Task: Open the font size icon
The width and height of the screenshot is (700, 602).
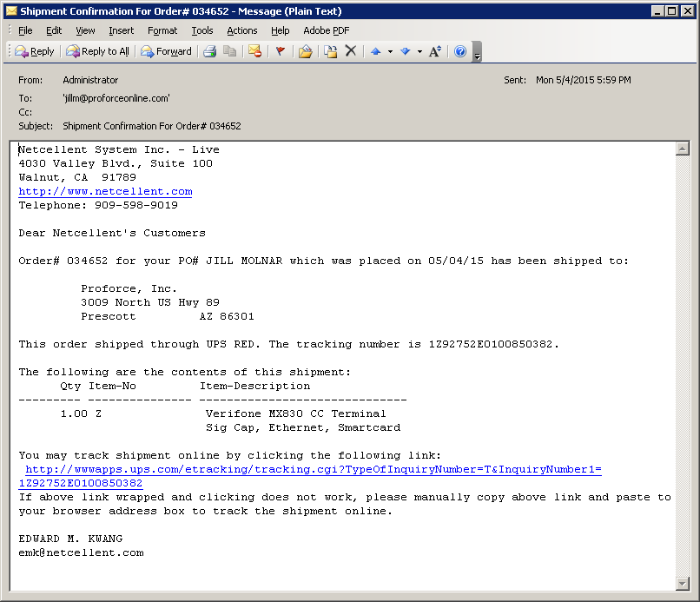Action: click(x=435, y=51)
